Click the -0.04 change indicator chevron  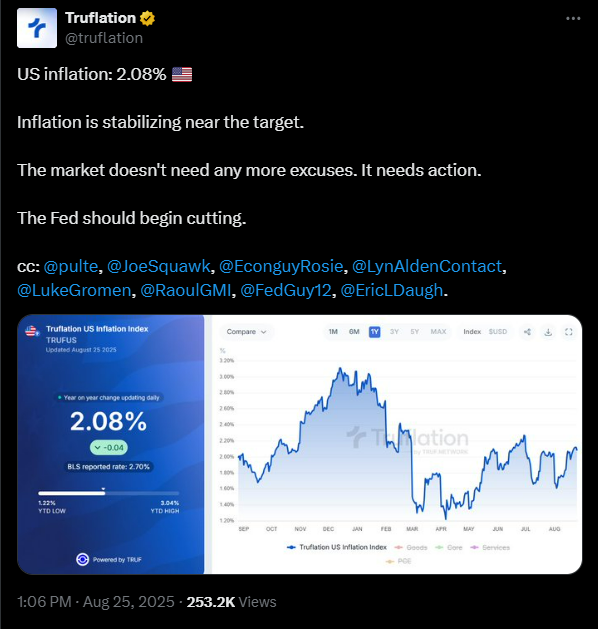(97, 448)
